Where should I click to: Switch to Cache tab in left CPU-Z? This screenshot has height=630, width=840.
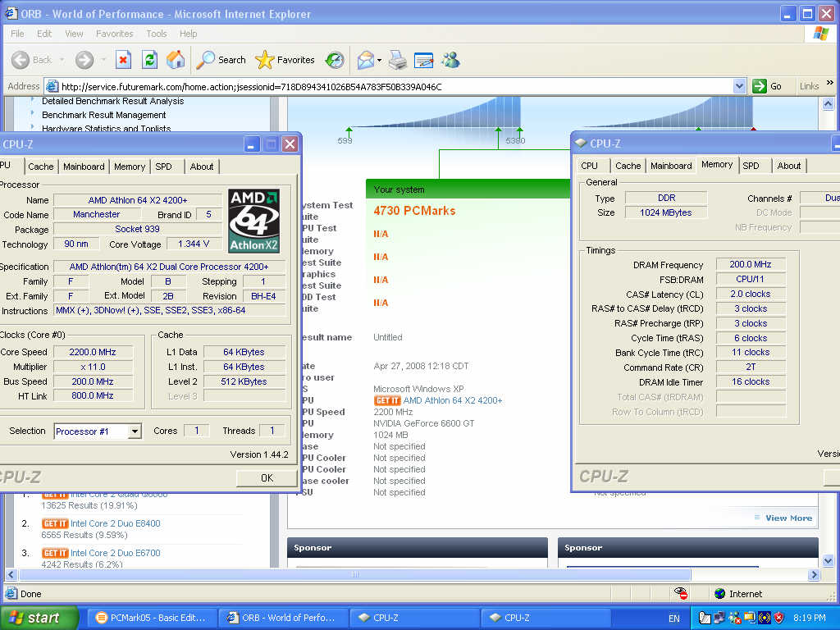pyautogui.click(x=41, y=167)
